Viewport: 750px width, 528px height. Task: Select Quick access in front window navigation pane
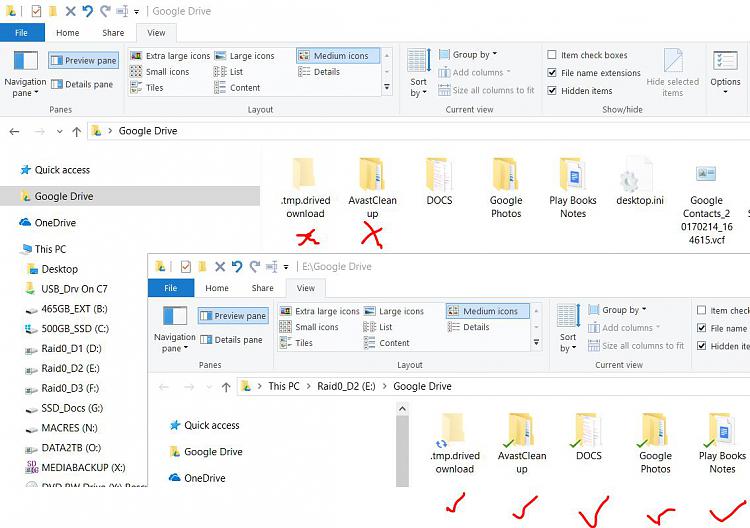tap(205, 425)
